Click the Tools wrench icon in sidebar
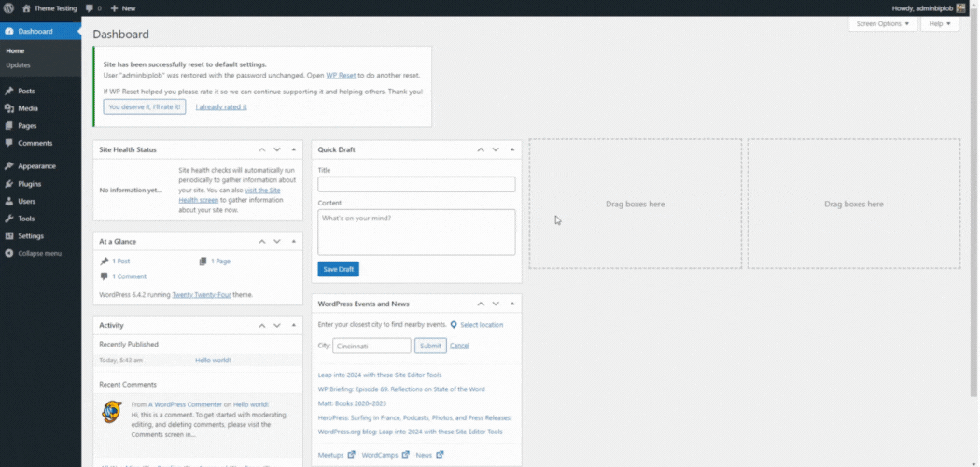 point(9,219)
